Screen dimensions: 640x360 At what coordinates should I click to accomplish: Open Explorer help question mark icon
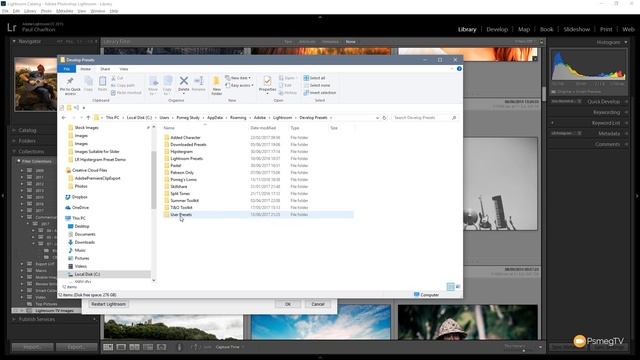tap(459, 69)
